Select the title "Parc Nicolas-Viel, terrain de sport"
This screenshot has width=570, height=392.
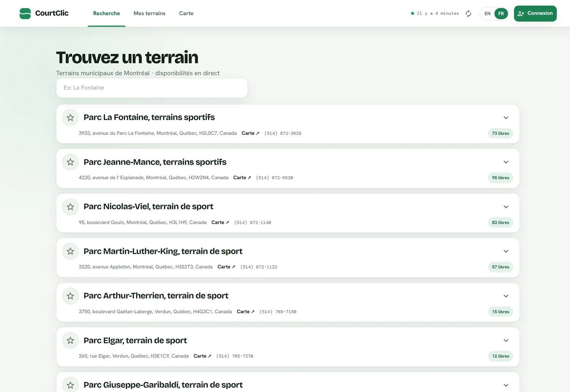(x=148, y=207)
